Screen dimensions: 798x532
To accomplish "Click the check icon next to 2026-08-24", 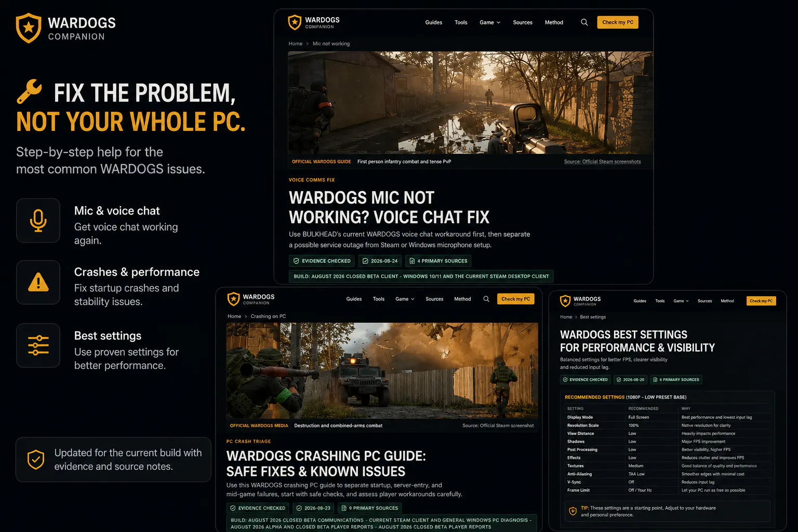I will (x=365, y=261).
